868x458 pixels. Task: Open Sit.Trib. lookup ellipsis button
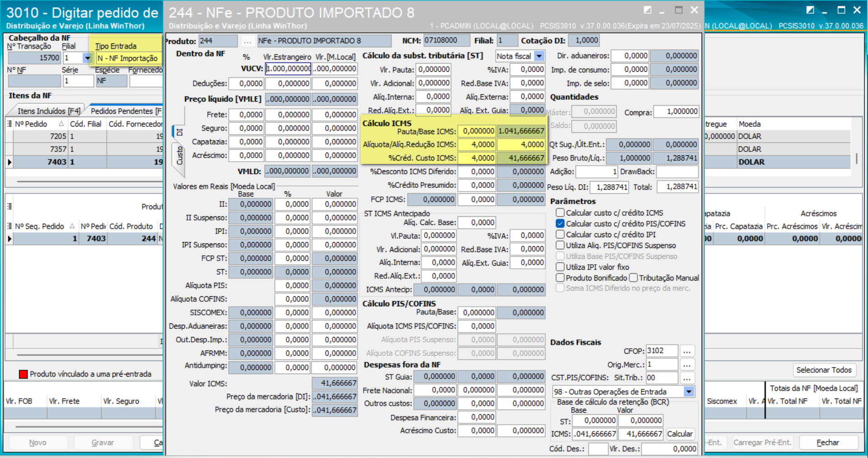click(687, 378)
